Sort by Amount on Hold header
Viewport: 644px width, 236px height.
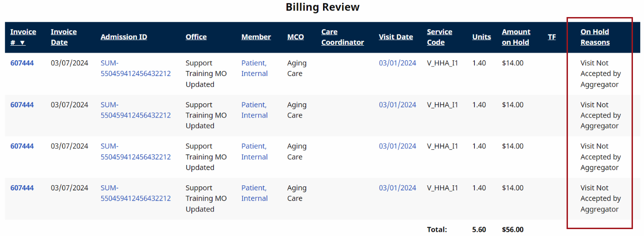click(516, 37)
